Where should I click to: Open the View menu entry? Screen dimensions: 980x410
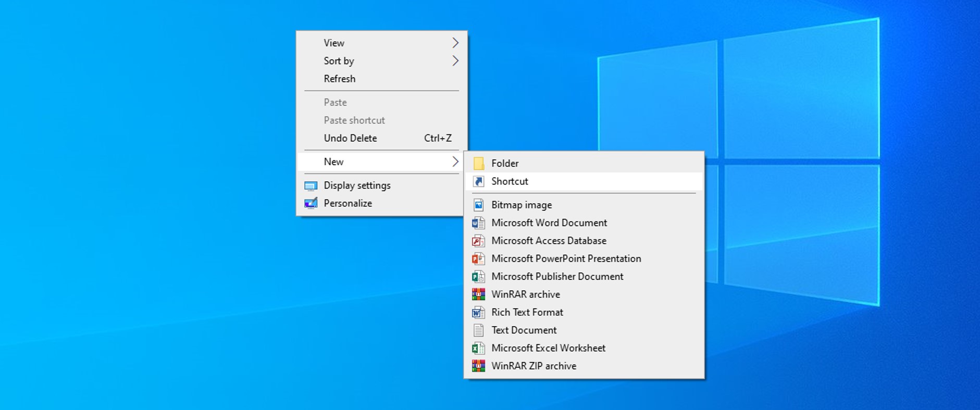[381, 43]
